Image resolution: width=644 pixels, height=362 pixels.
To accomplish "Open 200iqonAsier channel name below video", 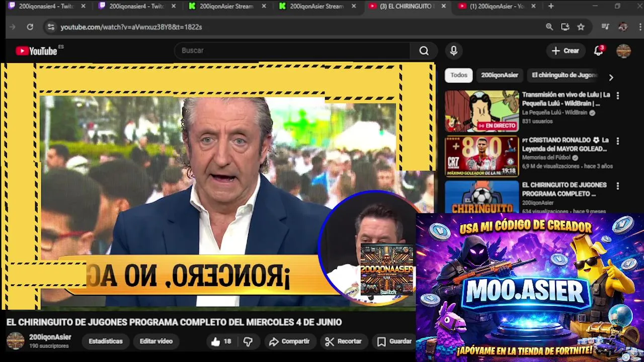I will [x=50, y=337].
